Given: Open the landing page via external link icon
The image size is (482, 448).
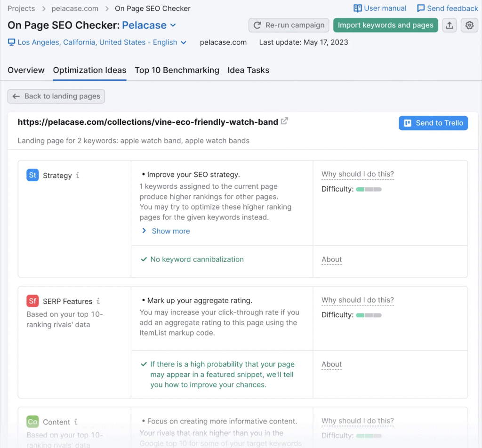Looking at the screenshot, I should 284,121.
